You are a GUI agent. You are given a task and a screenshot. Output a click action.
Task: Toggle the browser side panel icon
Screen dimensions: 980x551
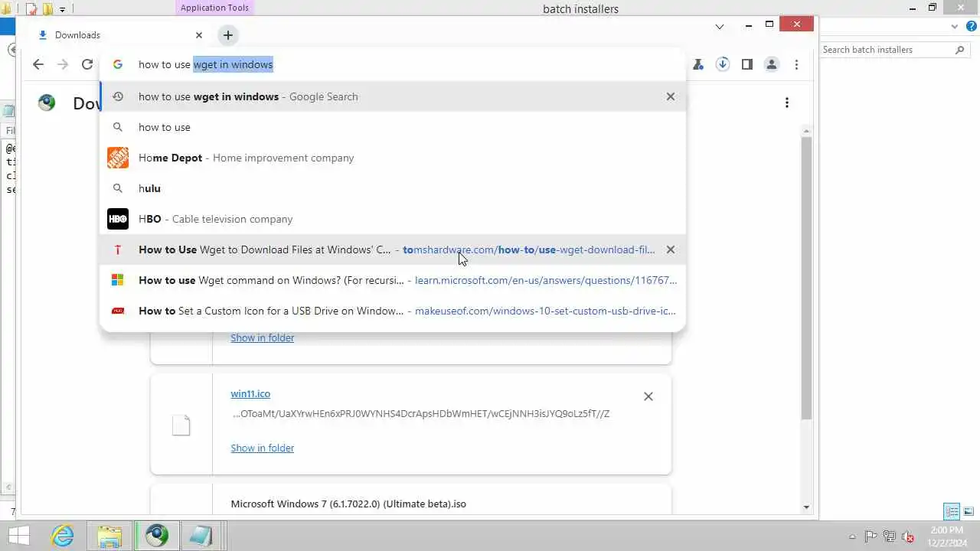pyautogui.click(x=746, y=64)
